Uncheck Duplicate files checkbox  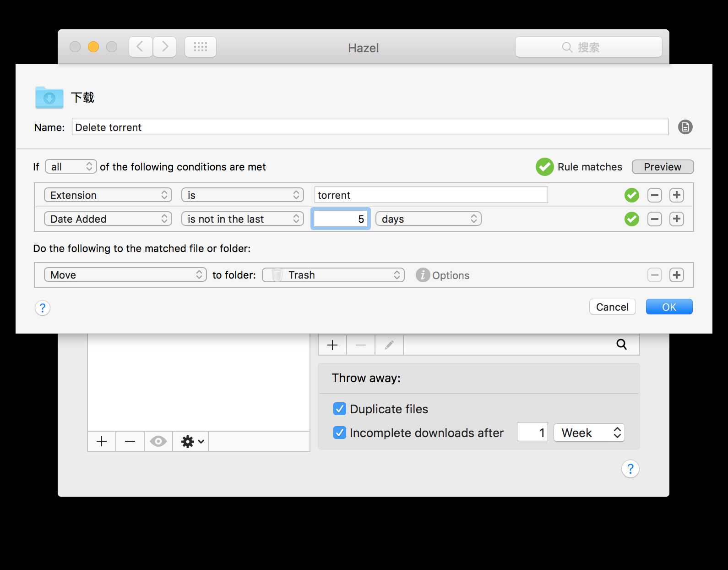coord(340,409)
